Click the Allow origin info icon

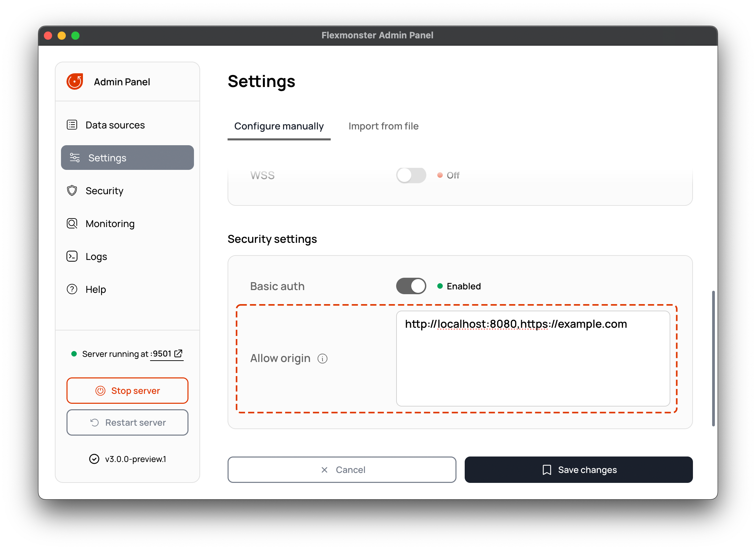click(x=322, y=359)
